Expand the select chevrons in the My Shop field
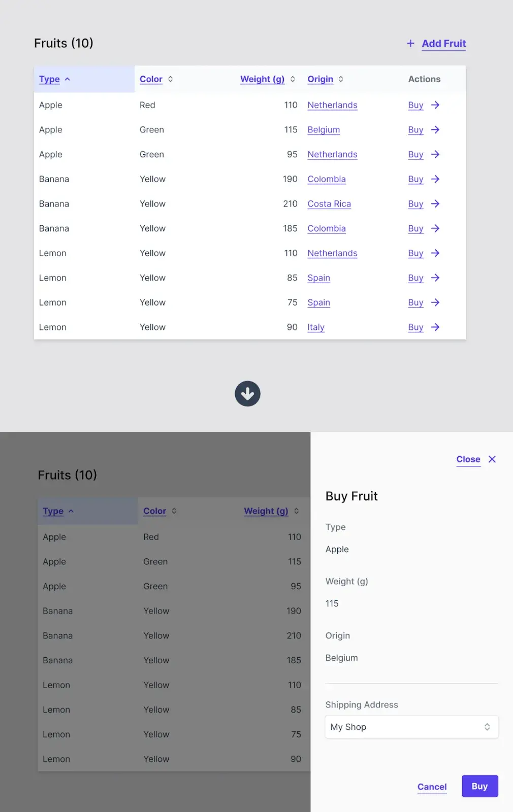 pos(487,727)
